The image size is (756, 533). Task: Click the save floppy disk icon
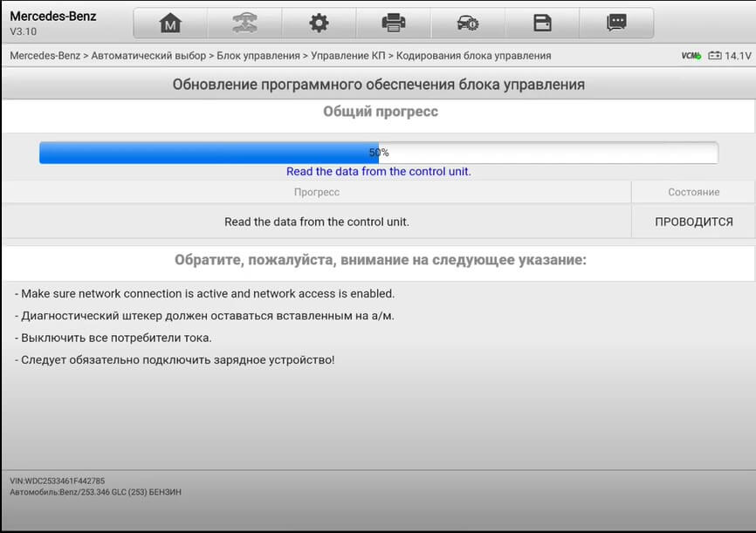[x=542, y=23]
